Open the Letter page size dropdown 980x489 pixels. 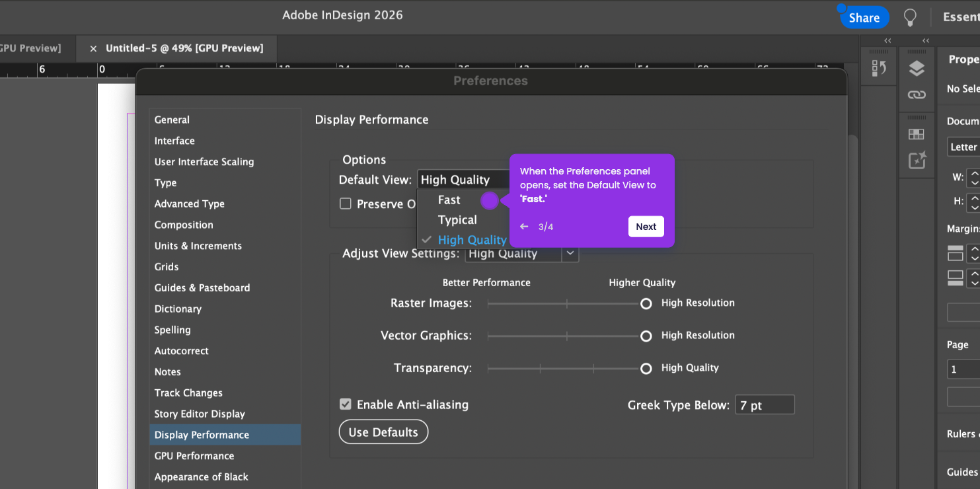(963, 147)
